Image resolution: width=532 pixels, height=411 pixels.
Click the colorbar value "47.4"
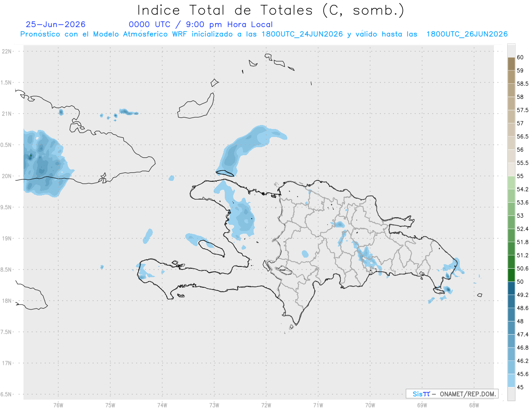coord(523,334)
